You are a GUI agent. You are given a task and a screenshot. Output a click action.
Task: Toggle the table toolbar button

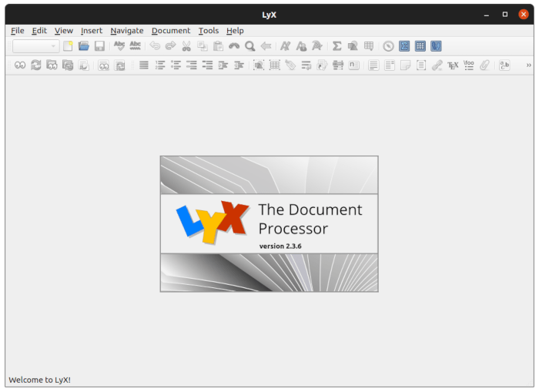coord(420,46)
